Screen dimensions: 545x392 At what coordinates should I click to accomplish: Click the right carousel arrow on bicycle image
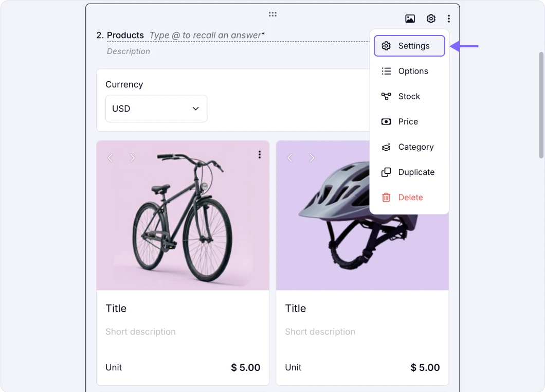tap(132, 158)
